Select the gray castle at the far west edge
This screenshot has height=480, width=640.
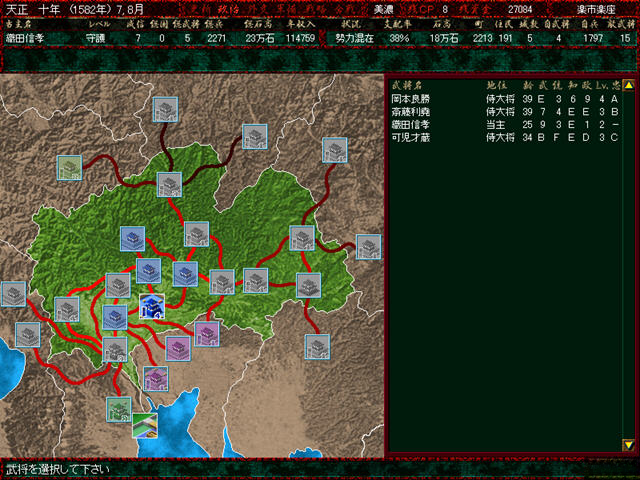click(x=14, y=294)
